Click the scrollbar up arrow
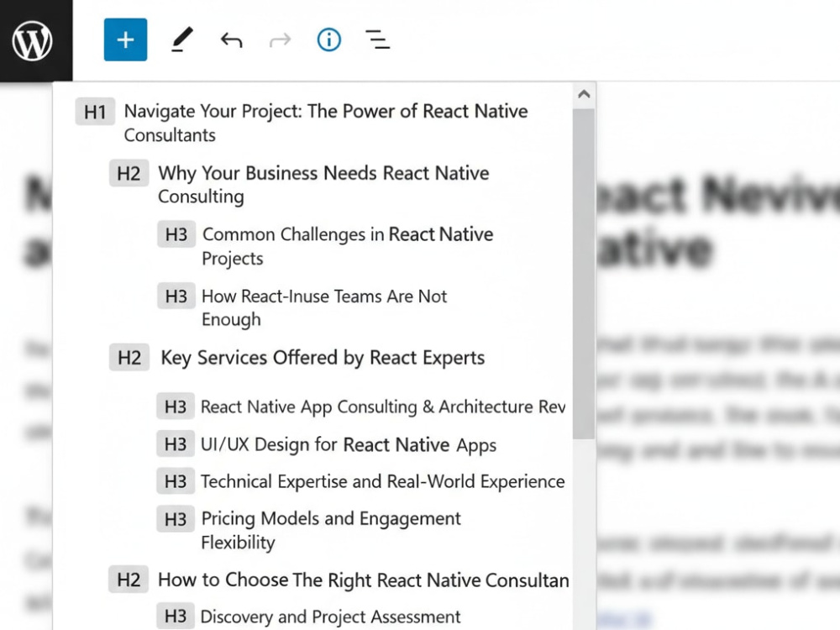The width and height of the screenshot is (840, 630). (584, 94)
